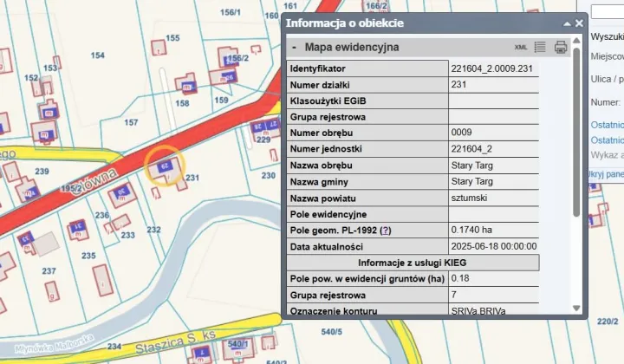Click parcel 156/1 on the map

[x=231, y=12]
